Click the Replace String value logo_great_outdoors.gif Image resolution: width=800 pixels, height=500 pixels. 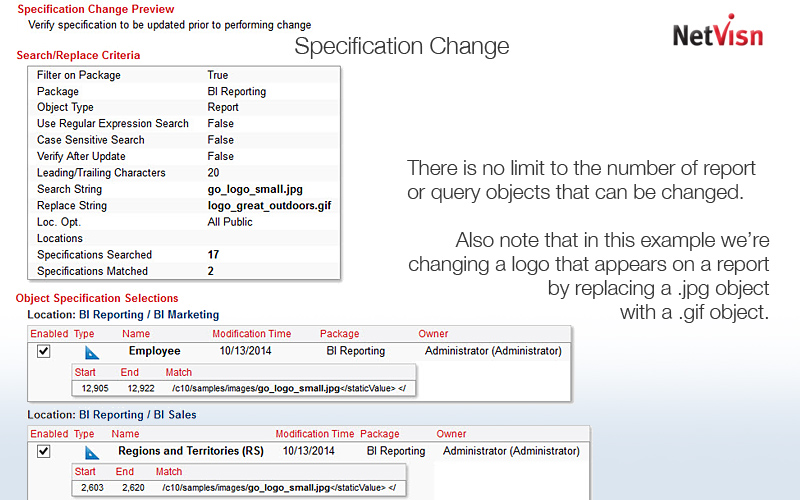269,206
